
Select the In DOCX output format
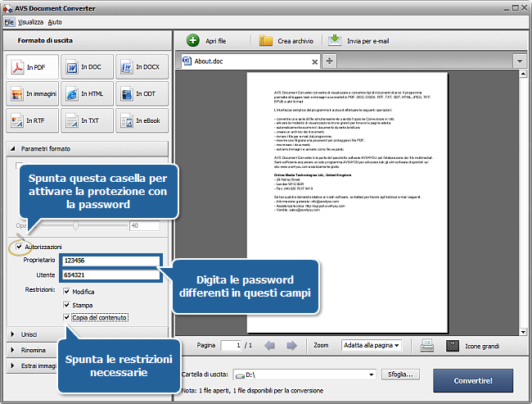(x=142, y=67)
